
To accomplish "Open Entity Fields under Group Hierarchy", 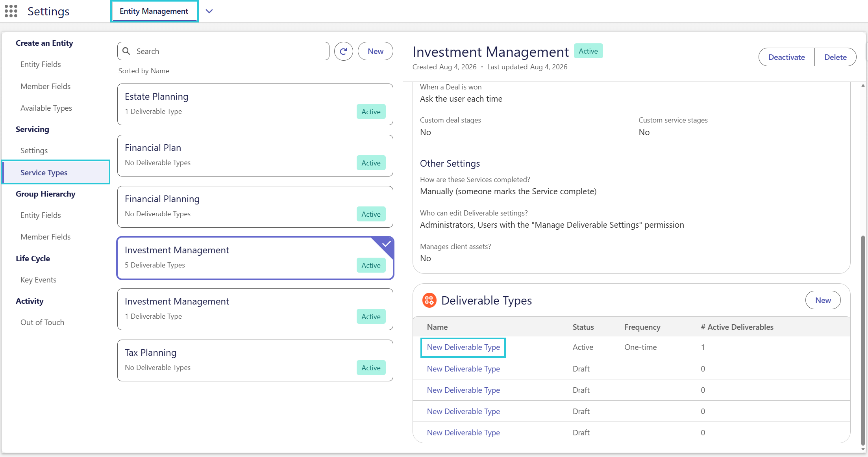I will [x=41, y=215].
